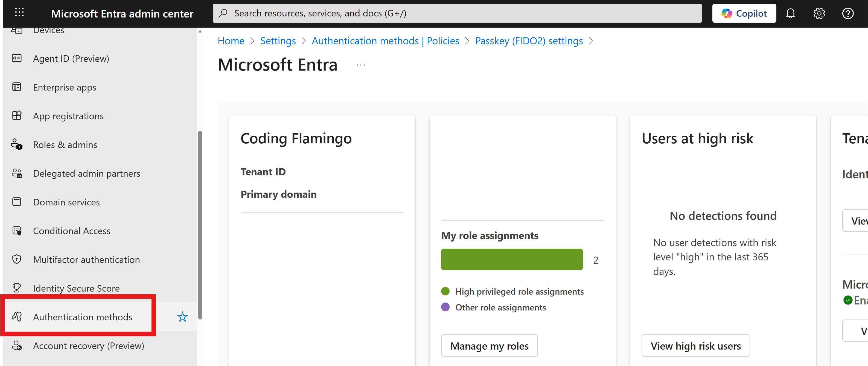
Task: Click the Manage my roles button
Action: pos(489,345)
